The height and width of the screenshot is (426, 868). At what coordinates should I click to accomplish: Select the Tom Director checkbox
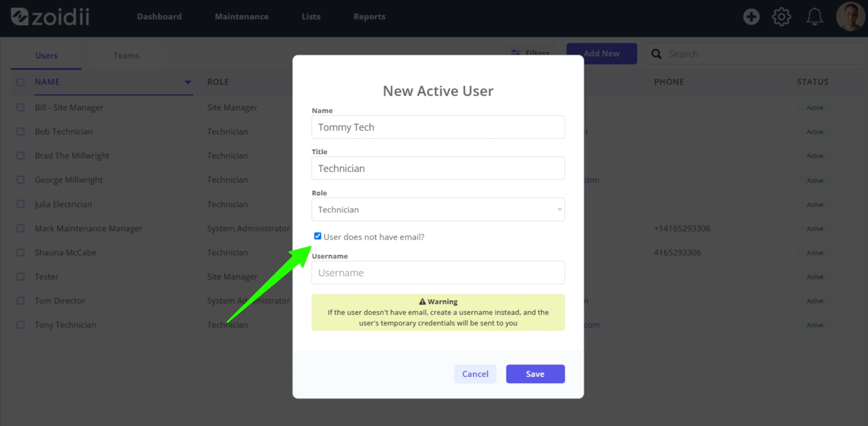pyautogui.click(x=20, y=301)
